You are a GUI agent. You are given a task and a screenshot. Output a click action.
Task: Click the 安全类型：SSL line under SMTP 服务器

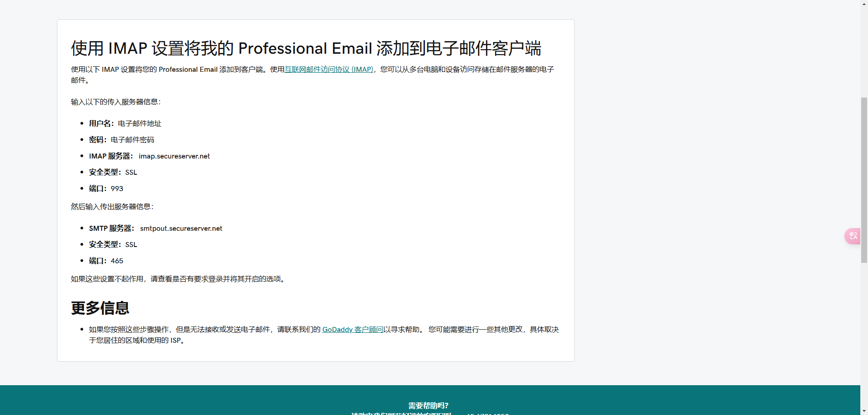[113, 245]
